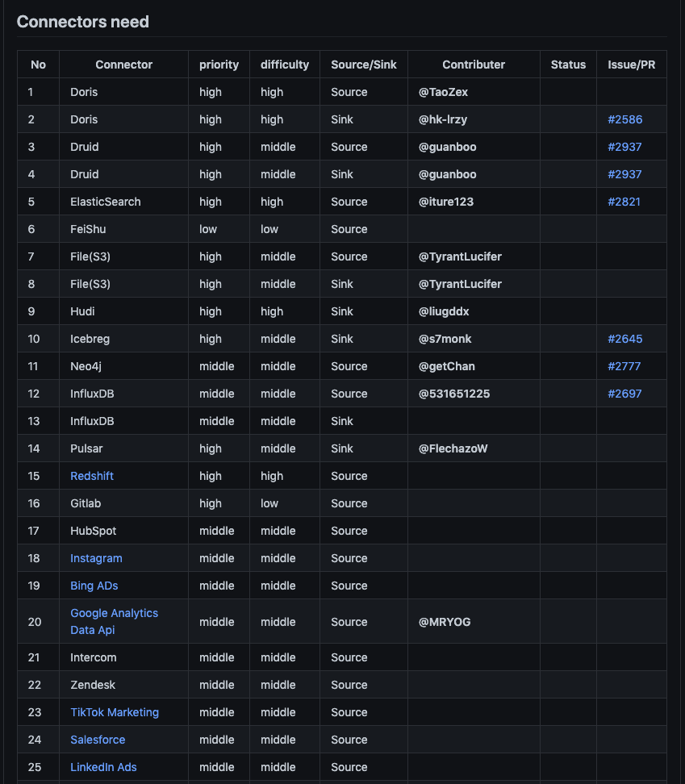Image resolution: width=685 pixels, height=784 pixels.
Task: Click the TikTok Marketing link
Action: (115, 712)
